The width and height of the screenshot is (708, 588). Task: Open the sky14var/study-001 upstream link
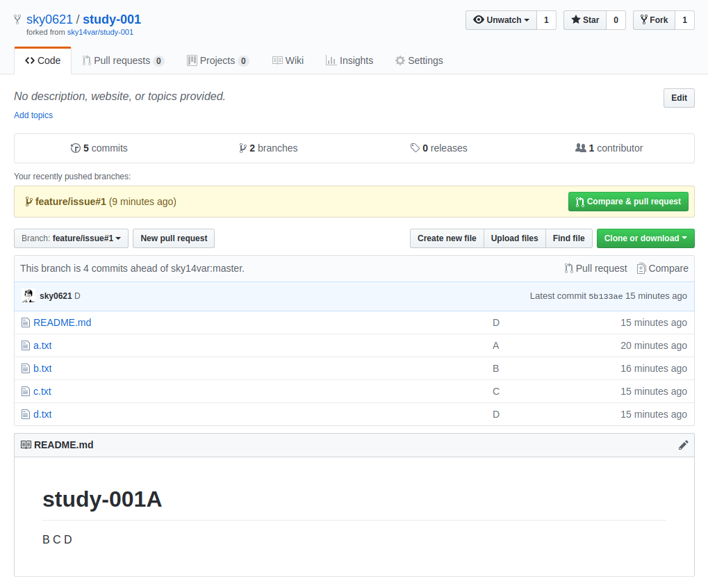coord(100,32)
